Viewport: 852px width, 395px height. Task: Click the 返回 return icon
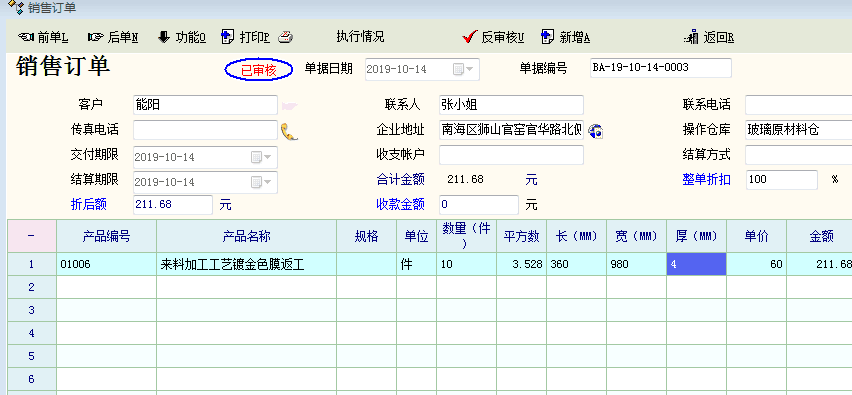691,37
